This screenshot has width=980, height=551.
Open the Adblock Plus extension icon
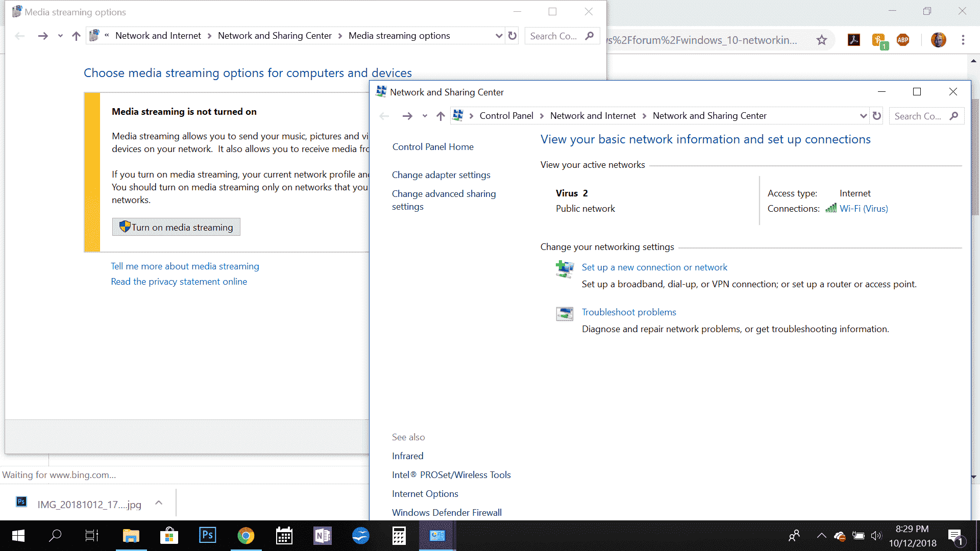903,40
